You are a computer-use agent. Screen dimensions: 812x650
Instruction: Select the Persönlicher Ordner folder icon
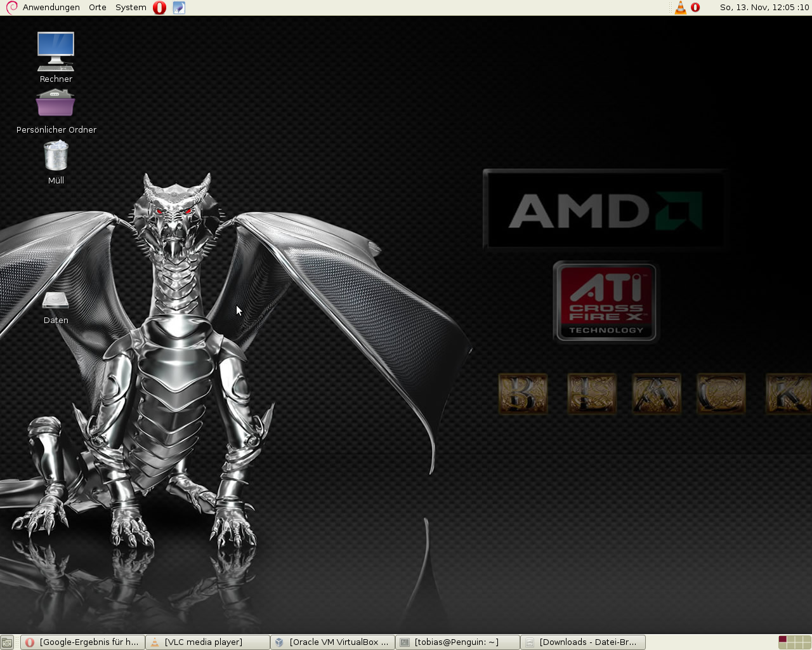56,103
